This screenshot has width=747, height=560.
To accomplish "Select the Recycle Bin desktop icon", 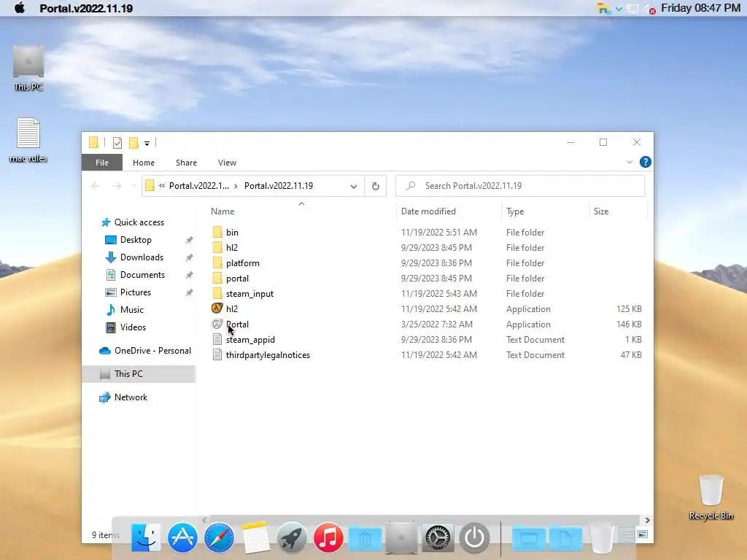I will tap(711, 497).
